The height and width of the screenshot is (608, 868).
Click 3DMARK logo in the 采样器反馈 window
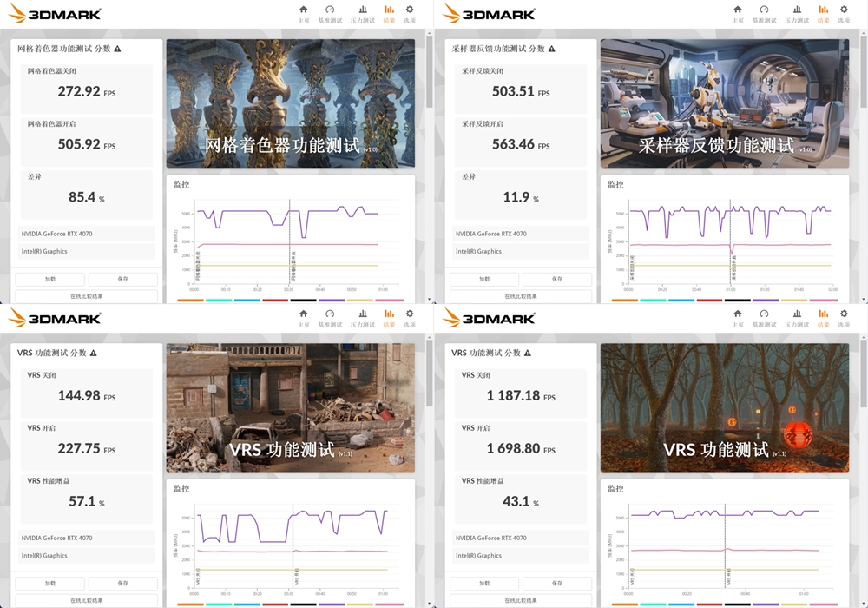point(489,14)
